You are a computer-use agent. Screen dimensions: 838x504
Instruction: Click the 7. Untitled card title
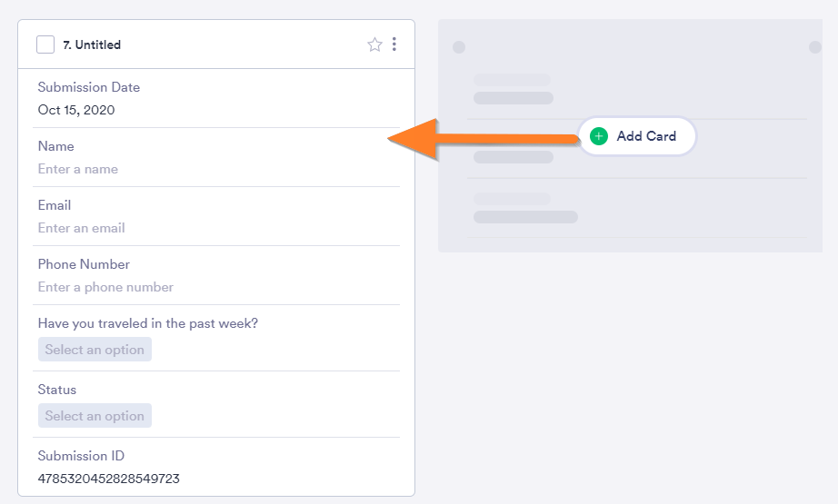[92, 45]
